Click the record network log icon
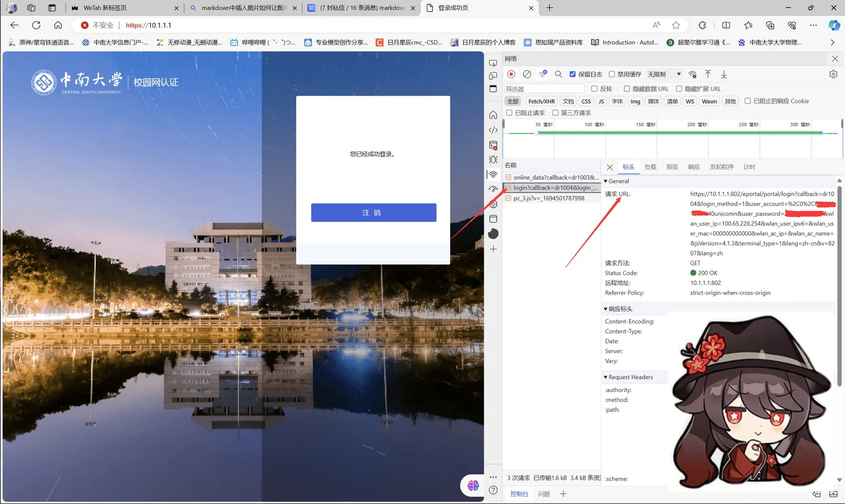Viewport: 845px width, 504px height. pyautogui.click(x=511, y=74)
